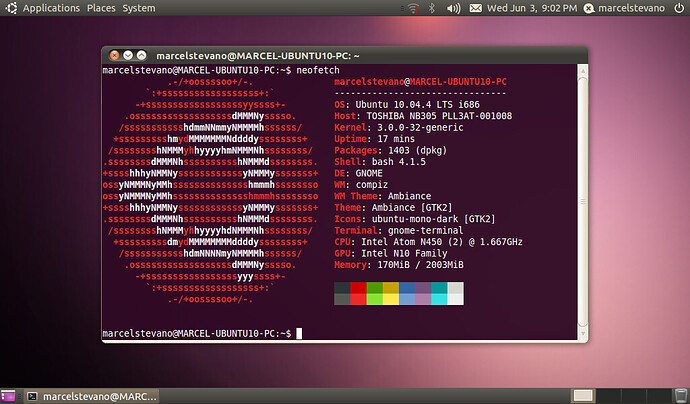The image size is (690, 404).
Task: Click the dark red color block in top row
Action: [x=358, y=288]
